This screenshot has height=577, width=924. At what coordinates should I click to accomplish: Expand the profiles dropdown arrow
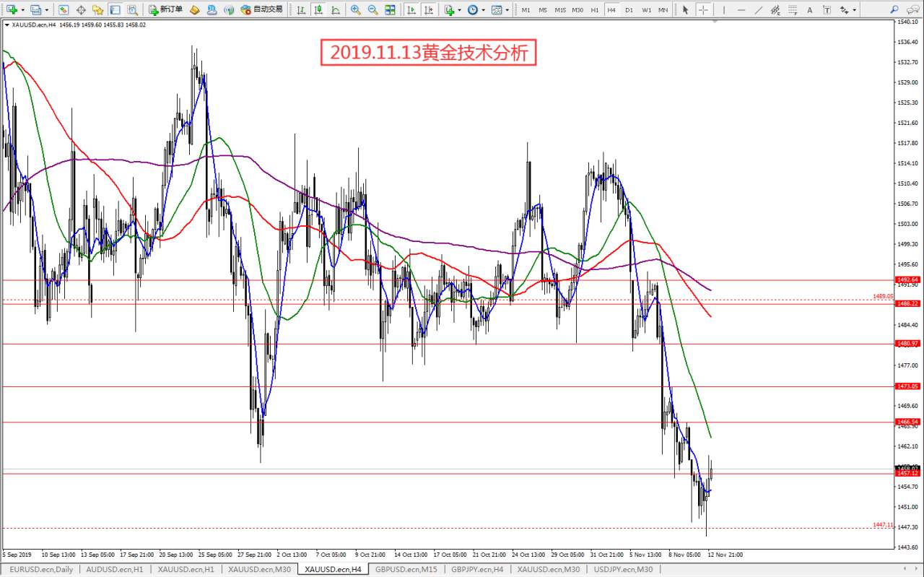tap(48, 9)
